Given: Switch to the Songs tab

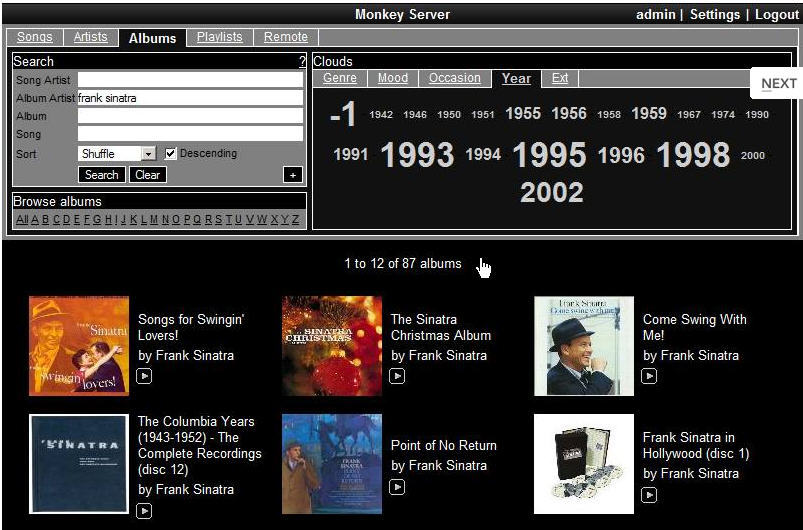Looking at the screenshot, I should (x=35, y=37).
